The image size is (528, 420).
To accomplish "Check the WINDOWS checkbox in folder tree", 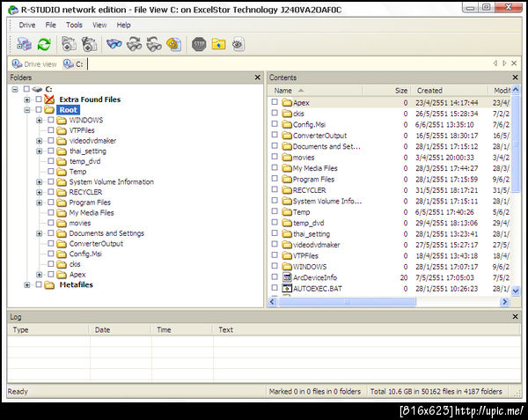I will click(x=51, y=120).
